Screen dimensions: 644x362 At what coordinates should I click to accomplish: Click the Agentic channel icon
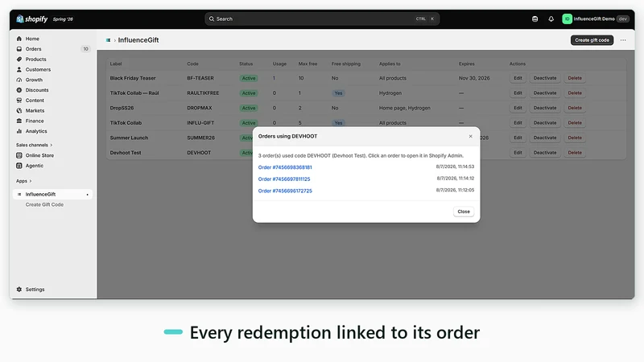click(19, 166)
